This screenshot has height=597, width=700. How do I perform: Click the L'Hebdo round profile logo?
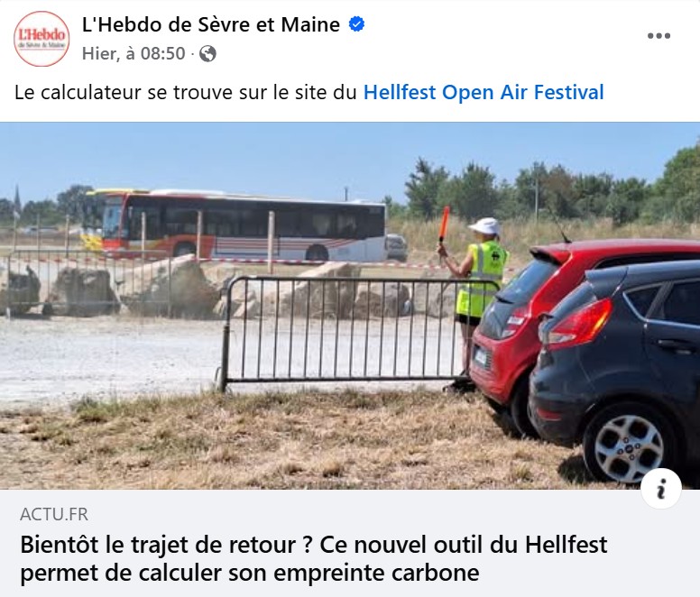click(x=41, y=39)
